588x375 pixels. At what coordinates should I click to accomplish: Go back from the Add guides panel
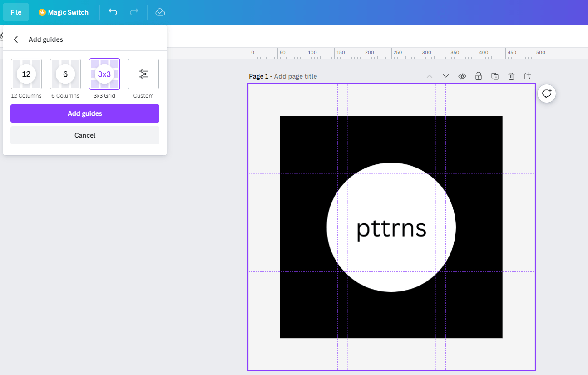(16, 39)
